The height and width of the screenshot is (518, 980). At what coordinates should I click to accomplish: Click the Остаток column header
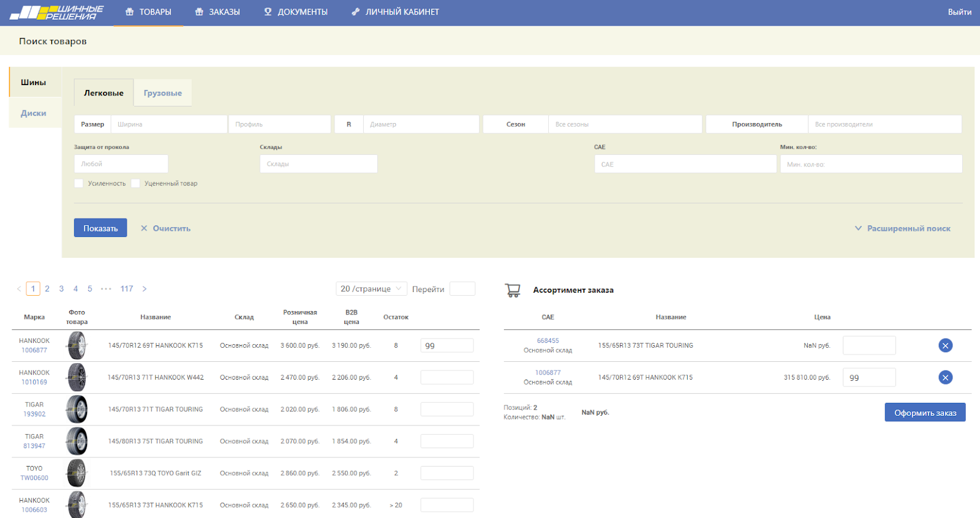(396, 317)
